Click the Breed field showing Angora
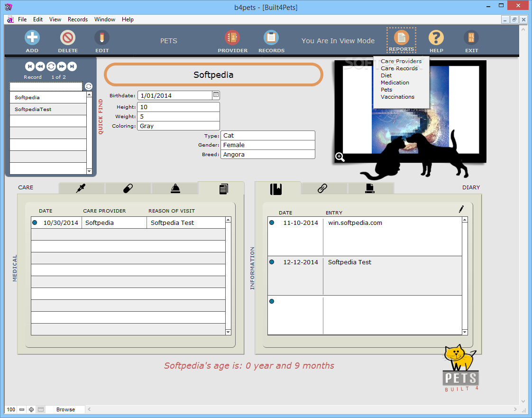Screen dimensions: 532x418 click(268, 155)
